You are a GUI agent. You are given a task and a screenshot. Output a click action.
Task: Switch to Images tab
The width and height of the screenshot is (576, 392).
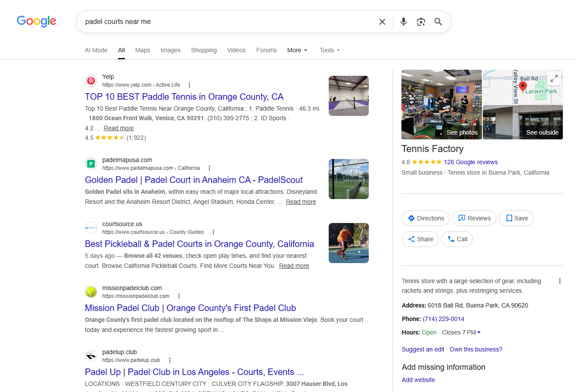170,50
